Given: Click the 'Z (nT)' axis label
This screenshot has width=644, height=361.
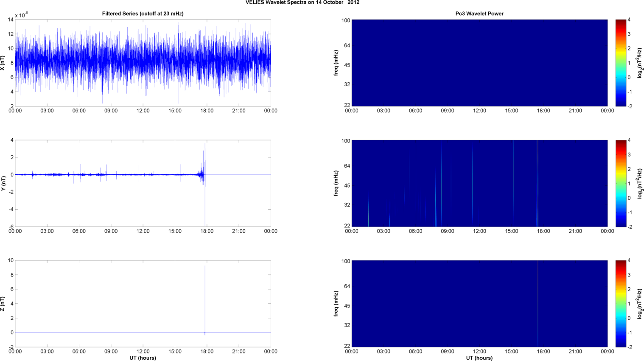Looking at the screenshot, I should [3, 304].
